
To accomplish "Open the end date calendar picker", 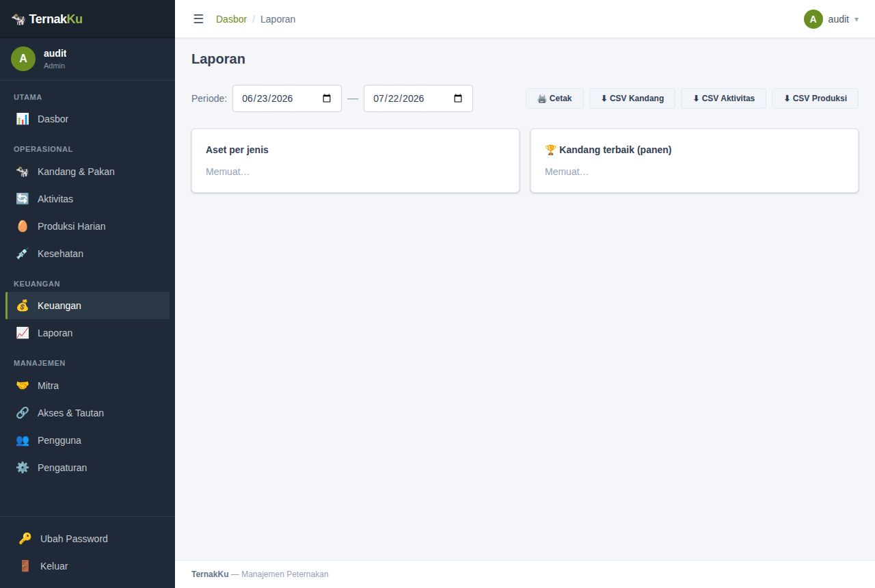I will tap(458, 98).
